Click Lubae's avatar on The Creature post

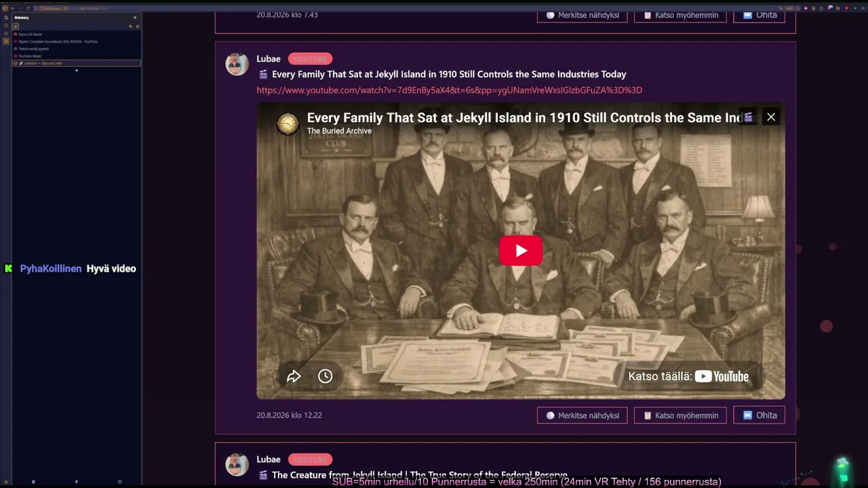[x=237, y=464]
